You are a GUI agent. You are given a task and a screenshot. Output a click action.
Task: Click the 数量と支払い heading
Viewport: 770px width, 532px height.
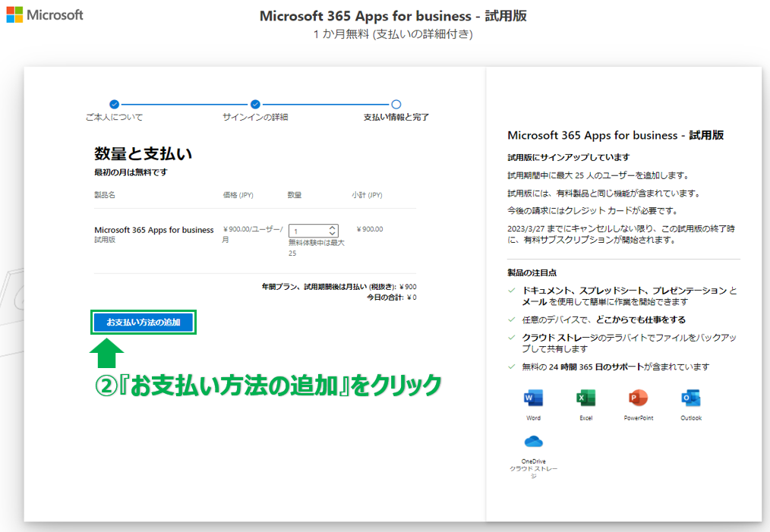[144, 153]
